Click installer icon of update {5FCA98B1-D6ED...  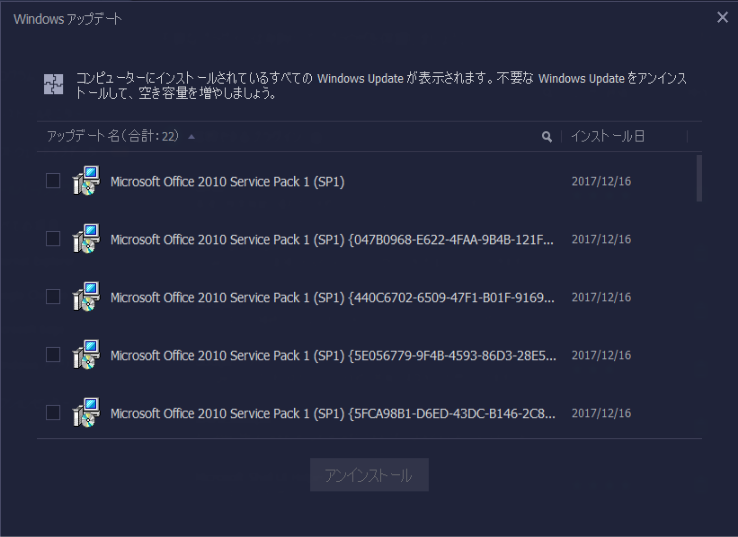tap(86, 412)
